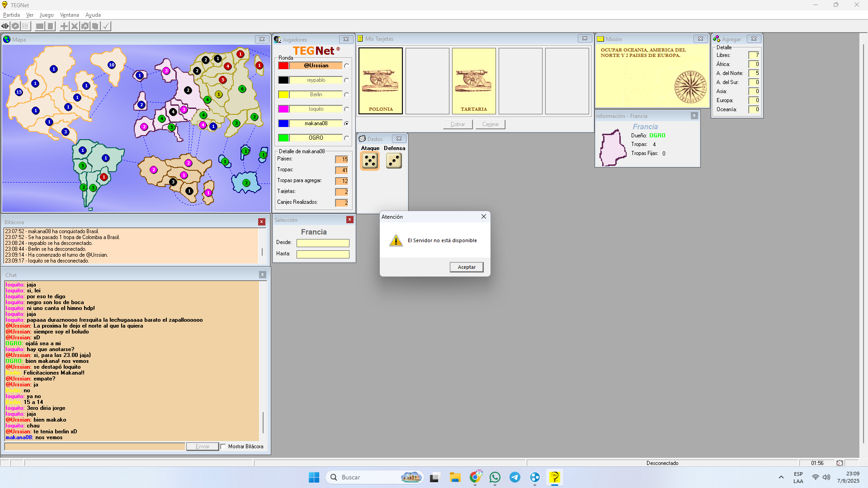Close the Información - Francia panel

(694, 116)
